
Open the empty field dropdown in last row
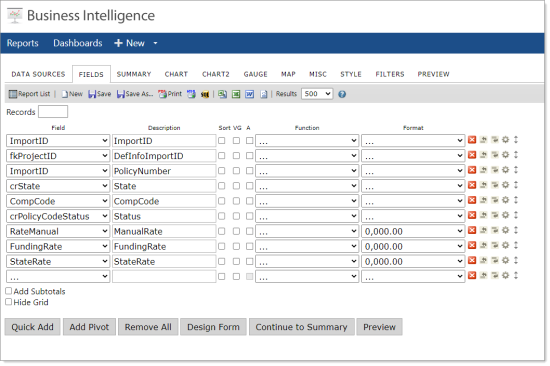tap(58, 277)
